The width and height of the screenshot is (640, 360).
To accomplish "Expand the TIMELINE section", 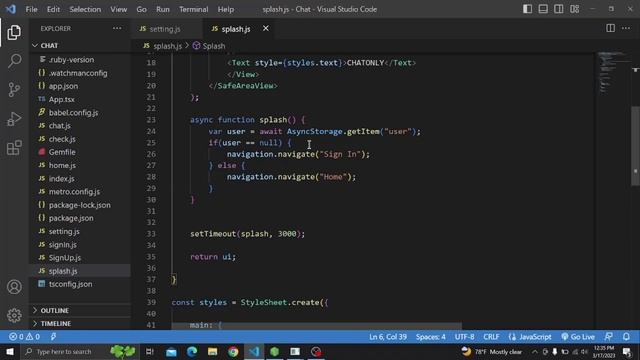I will (x=80, y=324).
